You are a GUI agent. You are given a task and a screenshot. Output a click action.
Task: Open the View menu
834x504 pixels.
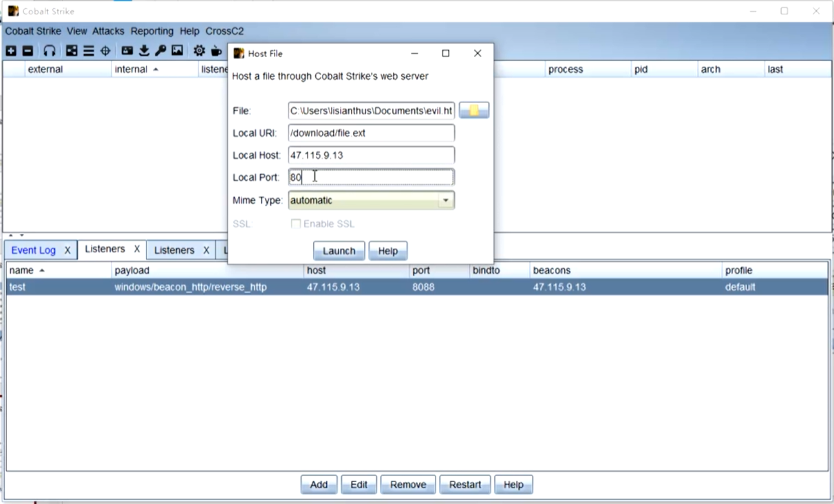pyautogui.click(x=77, y=31)
